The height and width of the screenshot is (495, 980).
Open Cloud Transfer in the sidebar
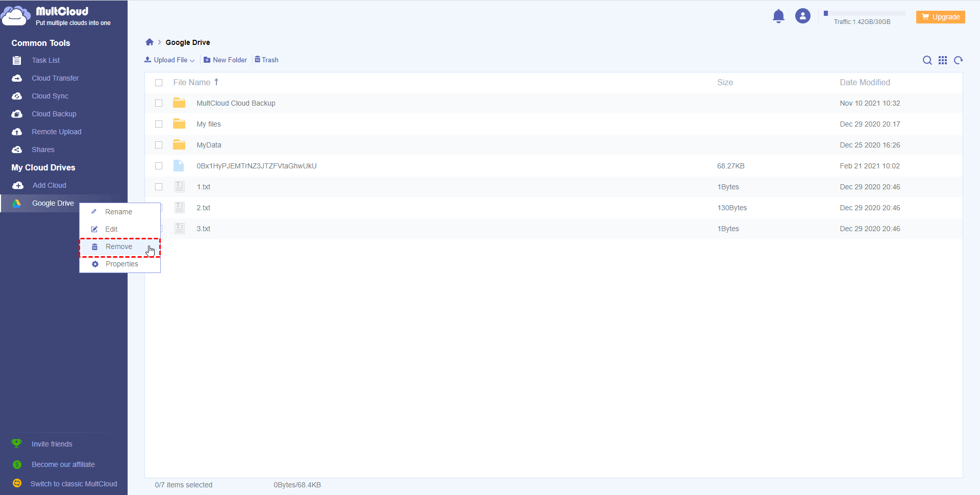point(55,78)
